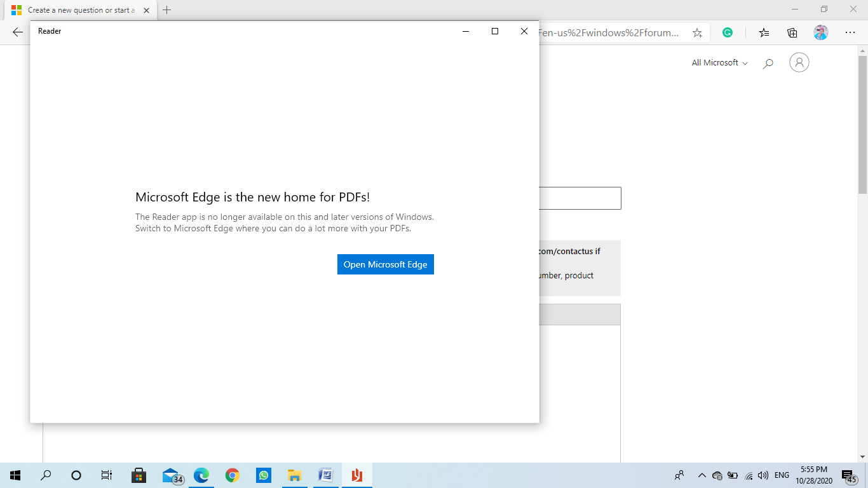Maximize the Reader window

495,31
